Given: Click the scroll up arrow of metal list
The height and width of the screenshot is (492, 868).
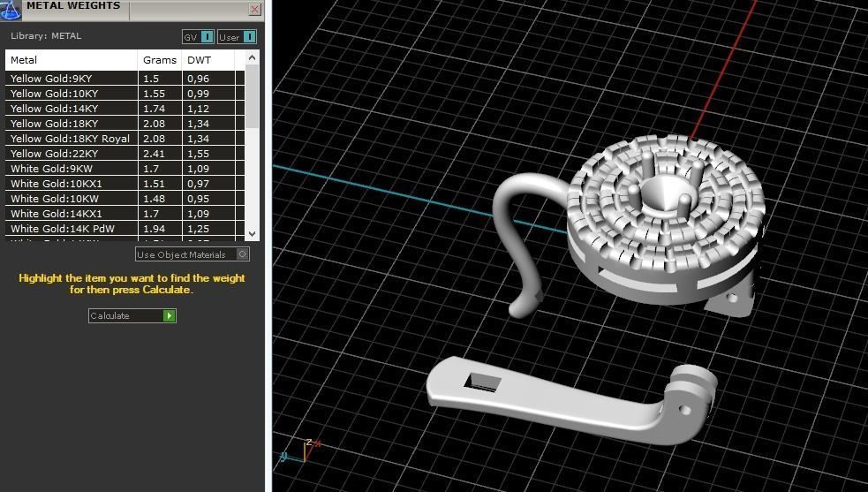Looking at the screenshot, I should pos(252,57).
